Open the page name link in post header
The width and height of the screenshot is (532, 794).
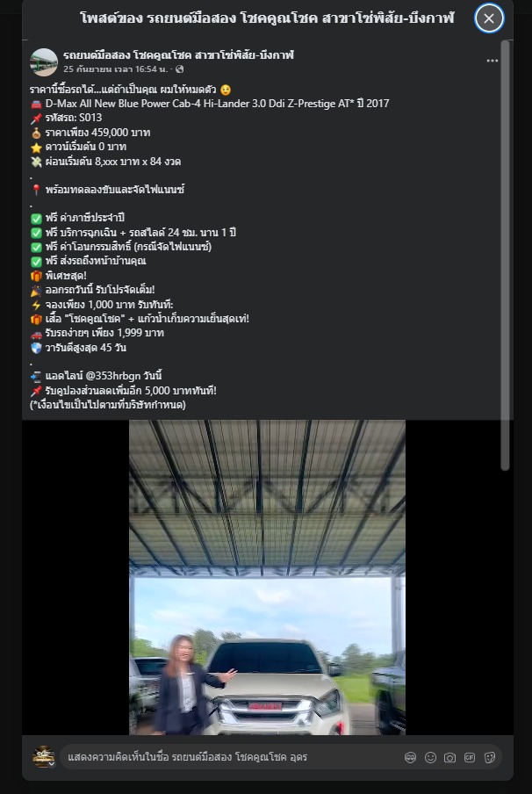click(178, 55)
